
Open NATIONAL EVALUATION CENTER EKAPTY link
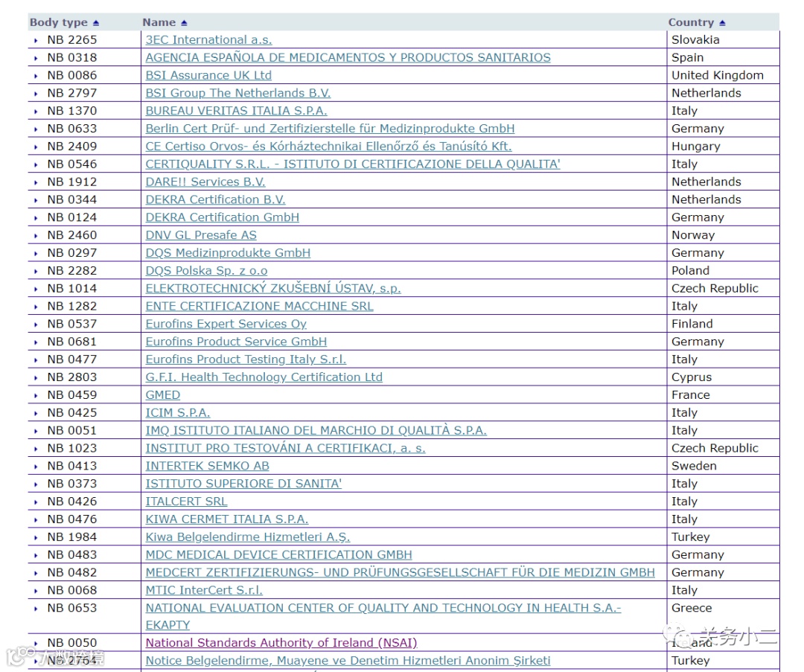[383, 616]
